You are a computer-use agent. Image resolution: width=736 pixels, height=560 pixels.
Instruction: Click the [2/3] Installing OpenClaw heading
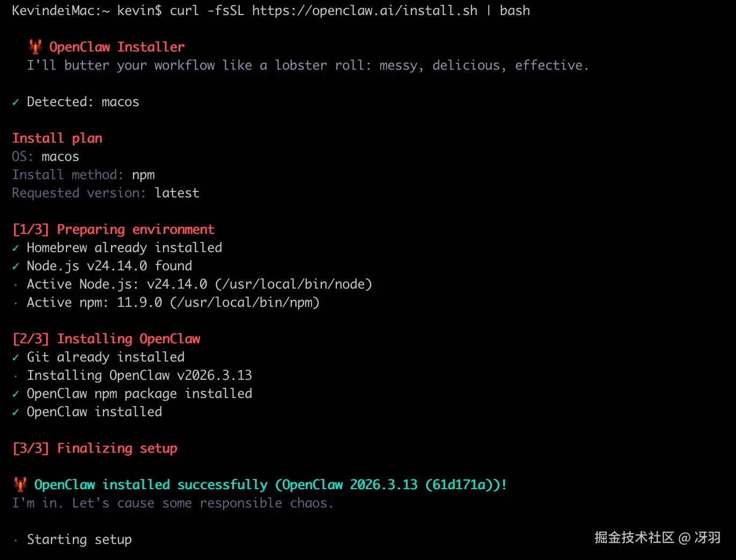click(106, 339)
